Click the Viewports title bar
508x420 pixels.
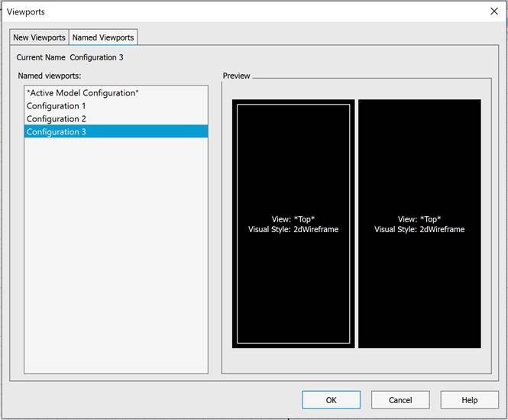(x=229, y=11)
